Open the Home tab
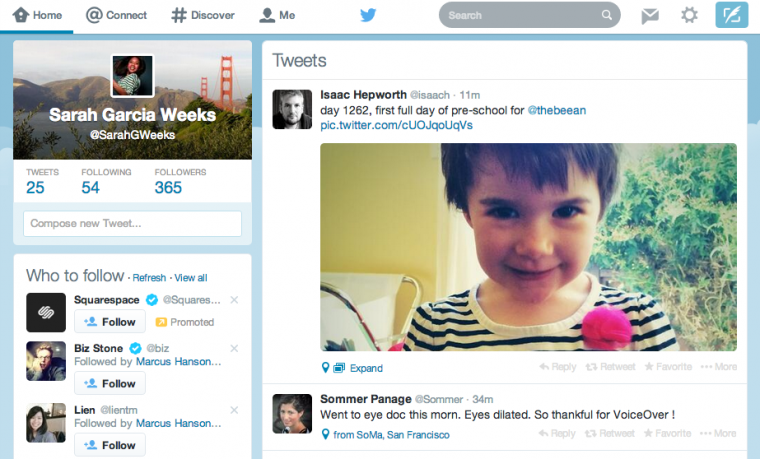Viewport: 760px width, 459px height. click(x=37, y=16)
